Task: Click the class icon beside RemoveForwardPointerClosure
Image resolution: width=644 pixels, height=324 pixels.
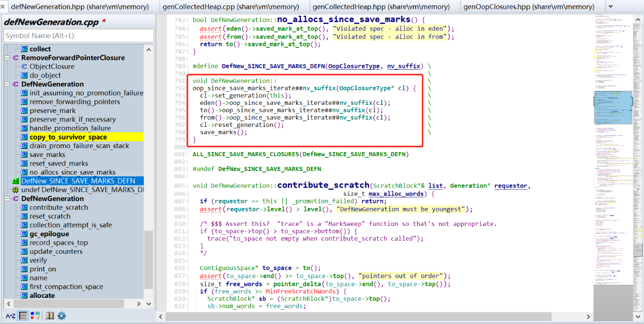Action: pyautogui.click(x=16, y=58)
